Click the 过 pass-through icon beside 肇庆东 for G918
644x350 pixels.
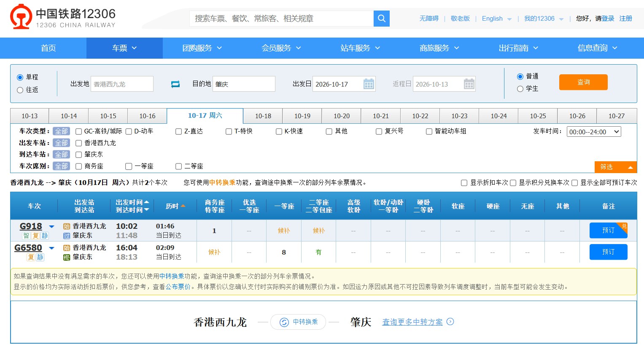67,236
